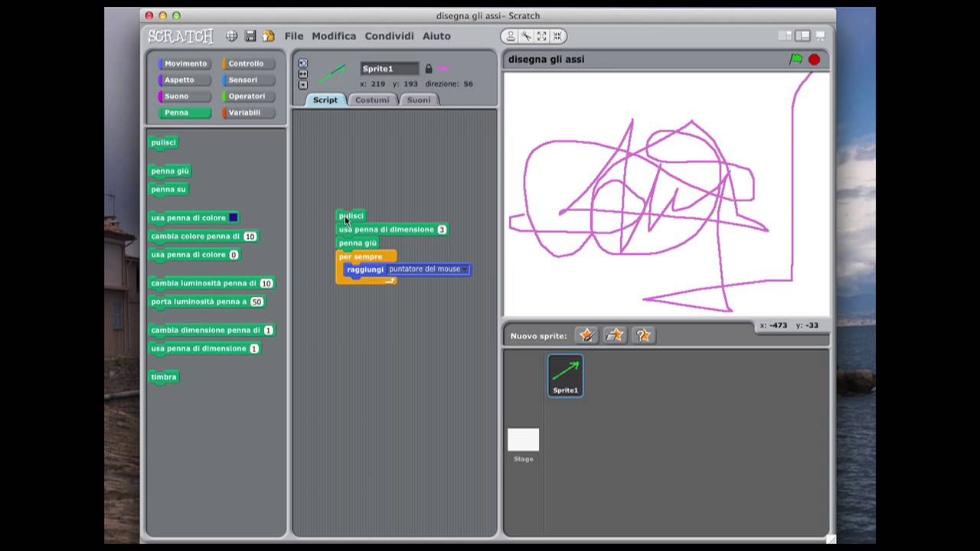Paint a new sprite
This screenshot has width=980, height=551.
coord(586,335)
